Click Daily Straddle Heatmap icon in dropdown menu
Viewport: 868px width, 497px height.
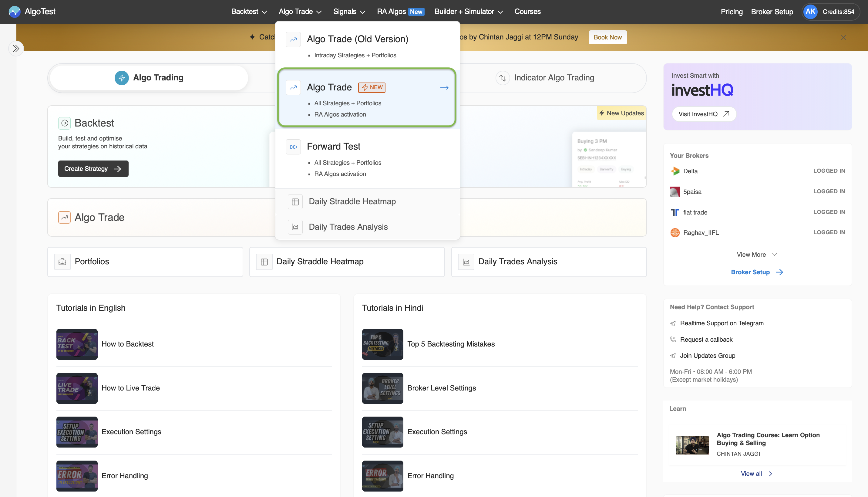tap(295, 202)
